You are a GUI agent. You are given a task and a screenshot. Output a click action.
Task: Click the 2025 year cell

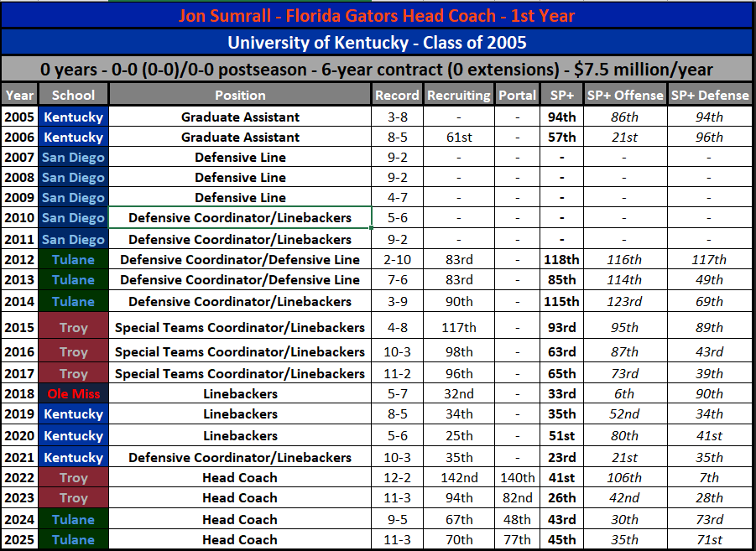[x=19, y=539]
